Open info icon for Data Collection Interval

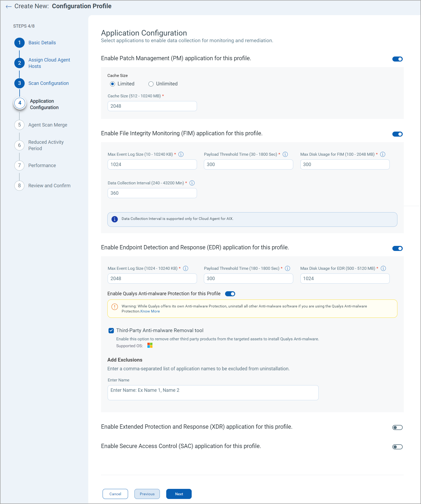click(192, 183)
